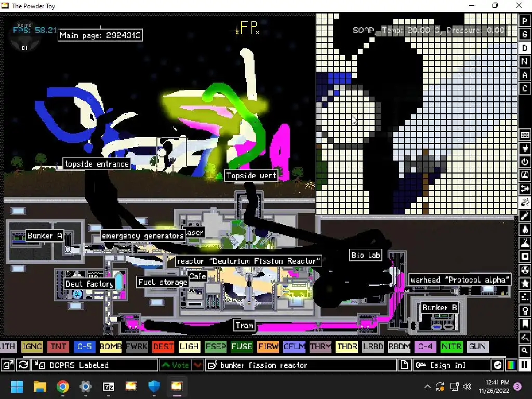Open File Explorer from taskbar
The width and height of the screenshot is (532, 399).
point(39,387)
